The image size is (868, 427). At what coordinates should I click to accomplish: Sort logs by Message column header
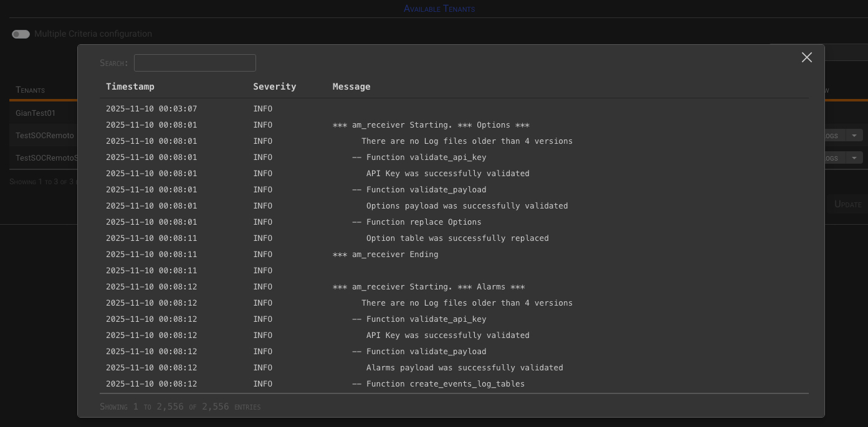[351, 87]
